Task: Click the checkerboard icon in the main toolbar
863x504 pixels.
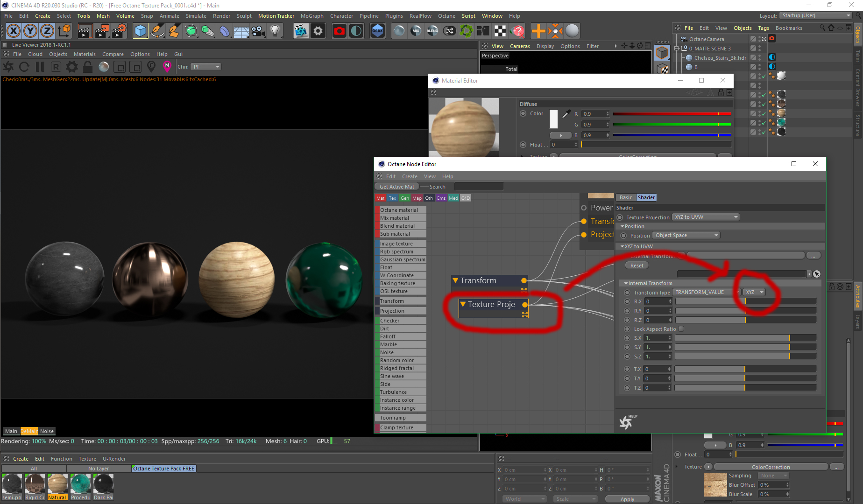Action: (x=500, y=31)
